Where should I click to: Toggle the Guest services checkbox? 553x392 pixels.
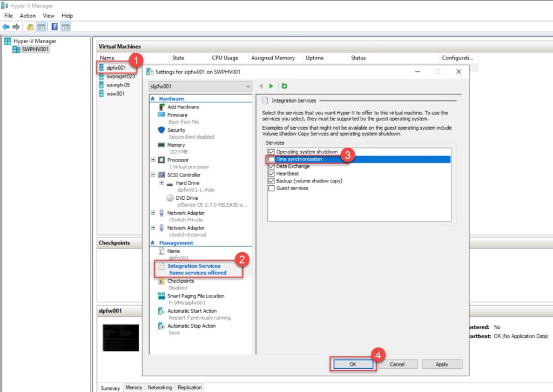tap(271, 188)
